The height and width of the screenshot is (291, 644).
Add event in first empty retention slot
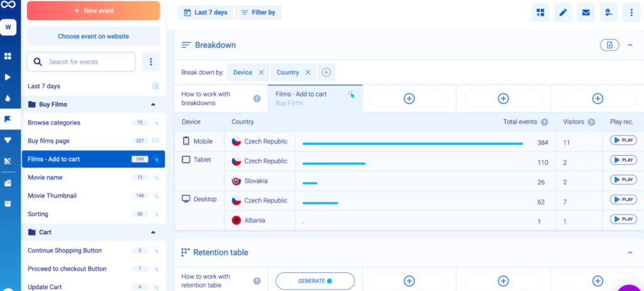click(x=409, y=281)
